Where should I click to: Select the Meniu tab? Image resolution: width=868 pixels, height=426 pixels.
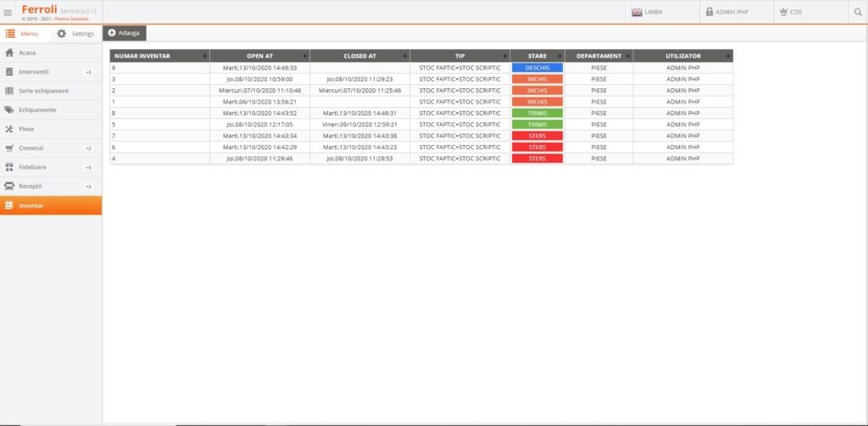(x=22, y=33)
